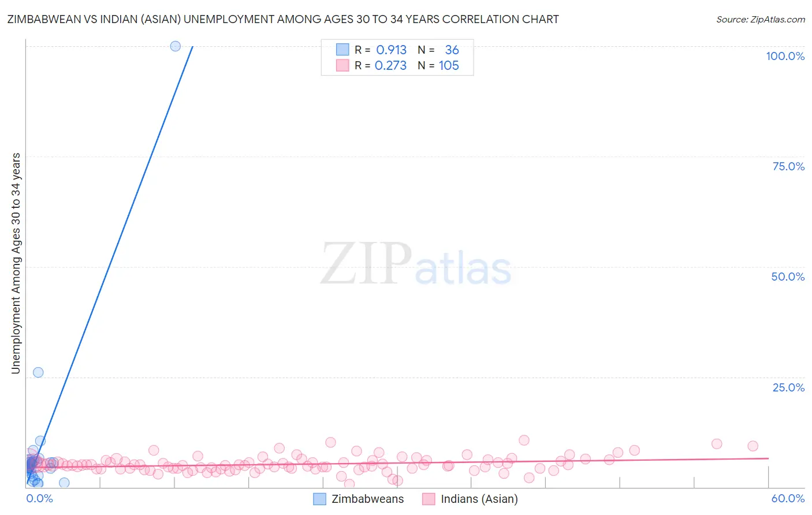Click the blue data point near 25%
Image resolution: width=812 pixels, height=515 pixels.
point(38,372)
